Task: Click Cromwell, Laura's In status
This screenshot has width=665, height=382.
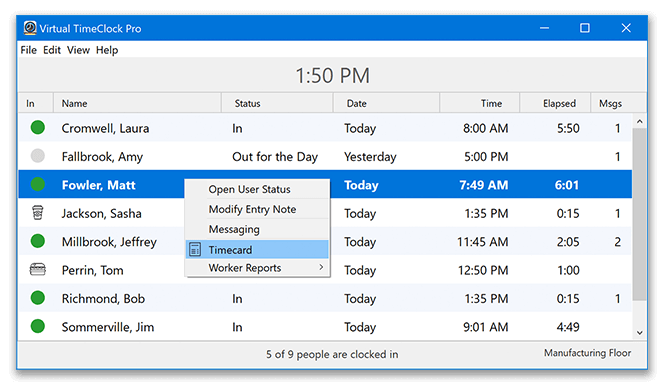Action: pyautogui.click(x=237, y=128)
